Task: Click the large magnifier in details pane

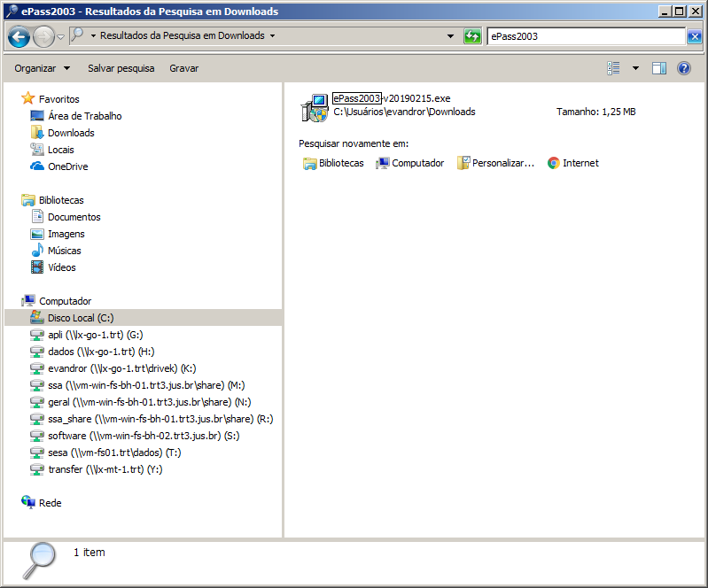Action: click(x=39, y=560)
